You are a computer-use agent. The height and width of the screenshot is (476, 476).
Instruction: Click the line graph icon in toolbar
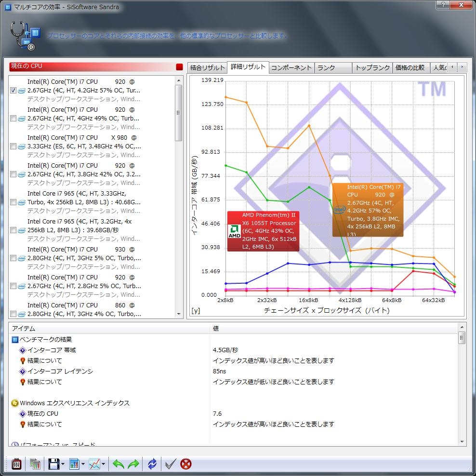[94, 464]
